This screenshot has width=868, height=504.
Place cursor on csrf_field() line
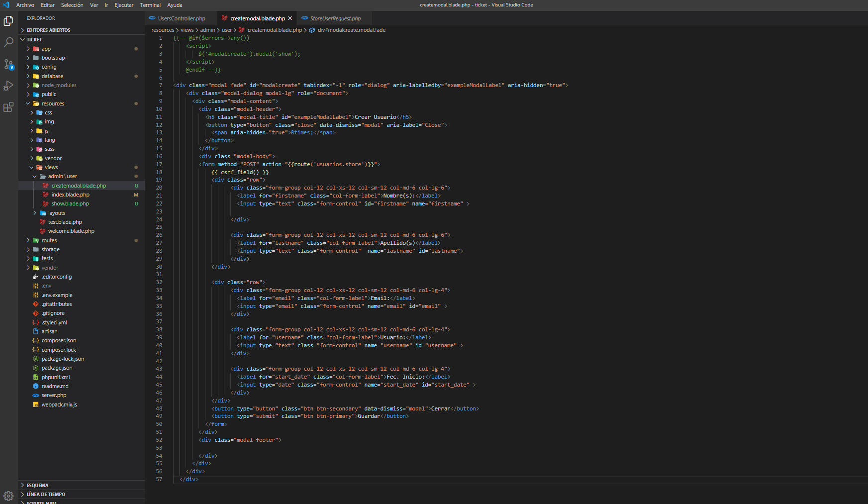240,172
